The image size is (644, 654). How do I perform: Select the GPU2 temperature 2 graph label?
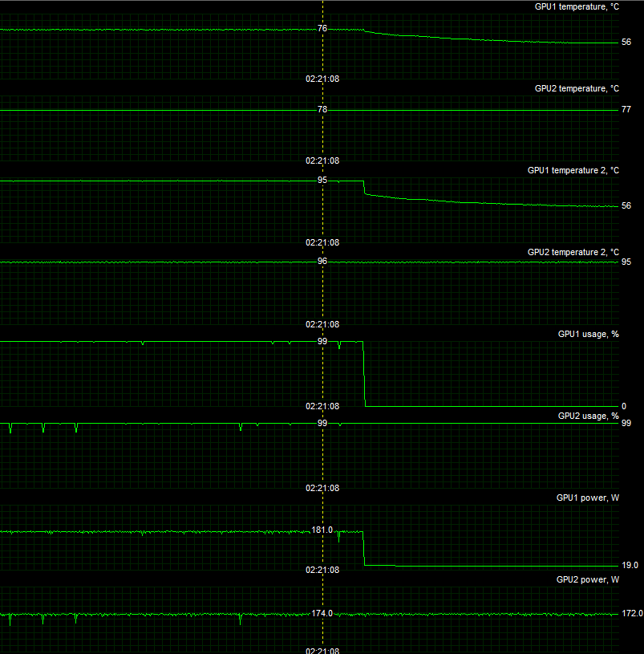point(573,252)
